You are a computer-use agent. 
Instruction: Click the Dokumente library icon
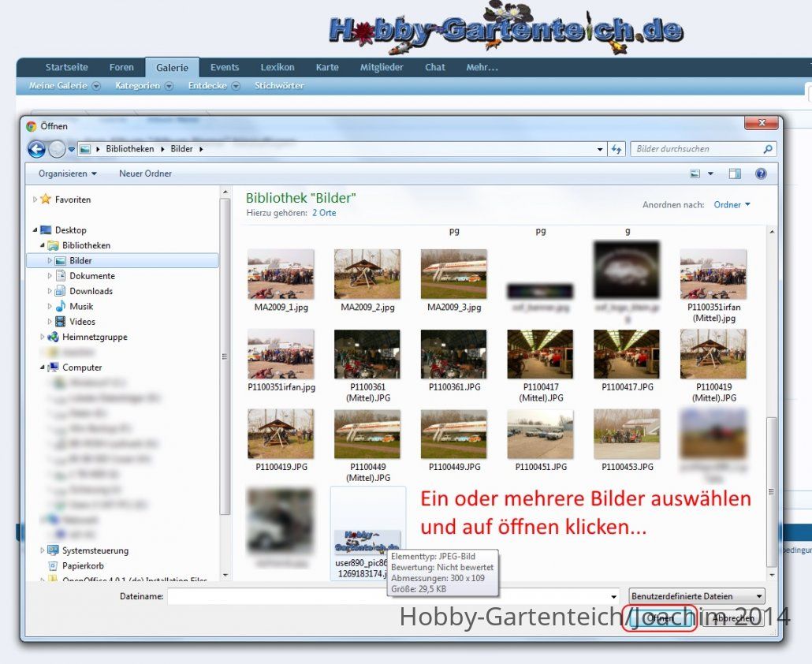pyautogui.click(x=61, y=276)
